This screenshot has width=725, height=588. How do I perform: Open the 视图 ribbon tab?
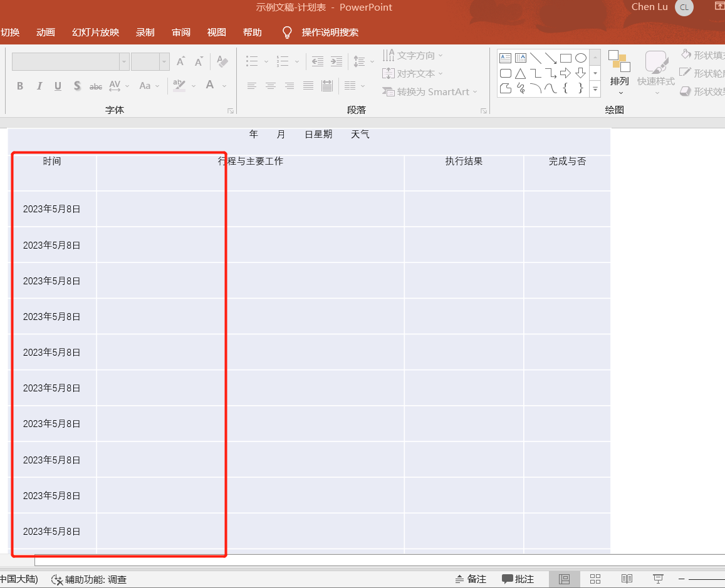(x=216, y=32)
